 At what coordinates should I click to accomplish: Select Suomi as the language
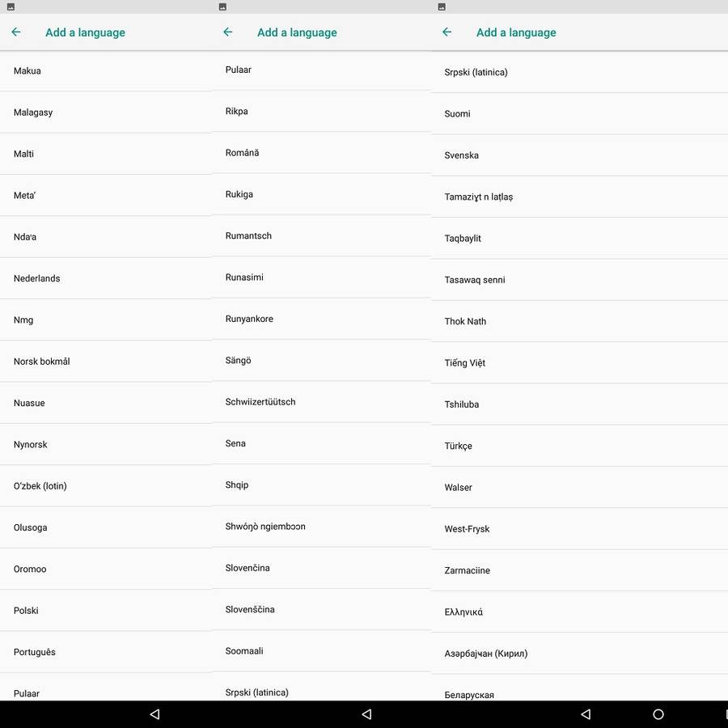pyautogui.click(x=458, y=114)
